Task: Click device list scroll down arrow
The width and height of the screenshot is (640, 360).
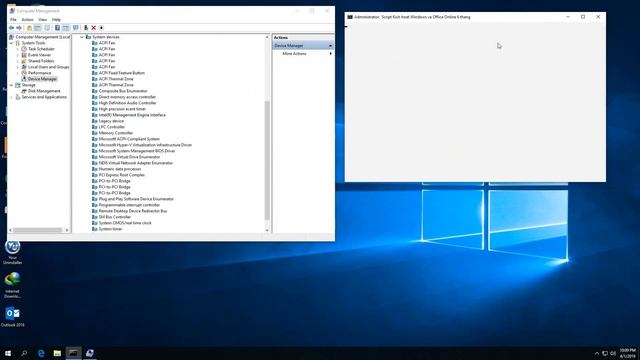Action: click(x=267, y=230)
